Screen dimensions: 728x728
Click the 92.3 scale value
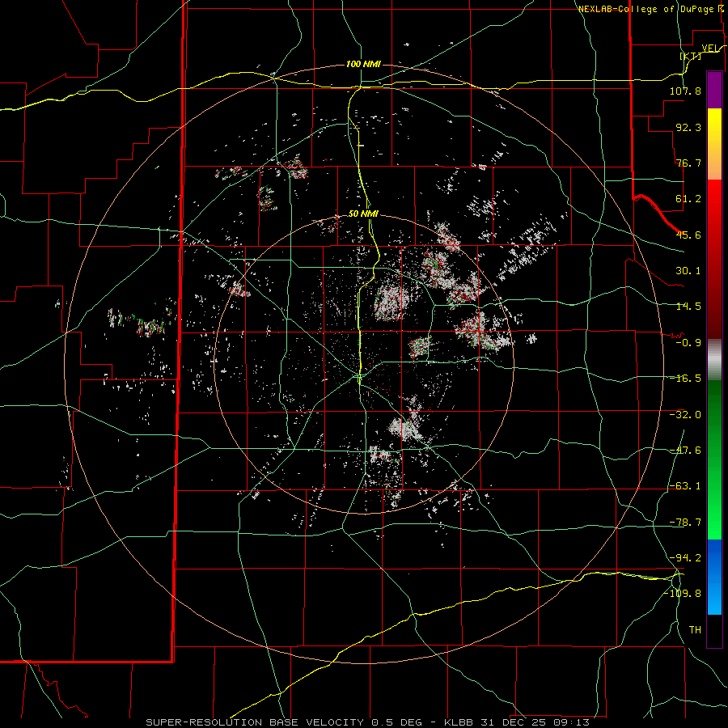[x=688, y=127]
